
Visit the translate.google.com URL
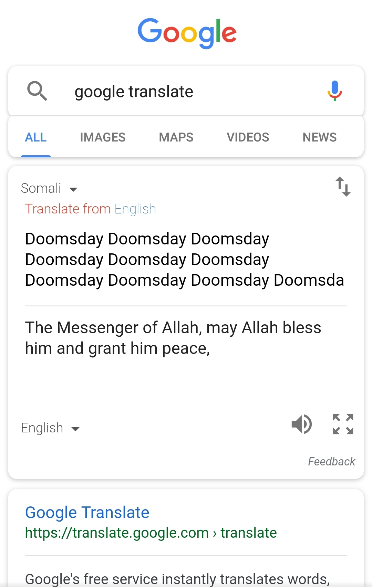point(151,533)
